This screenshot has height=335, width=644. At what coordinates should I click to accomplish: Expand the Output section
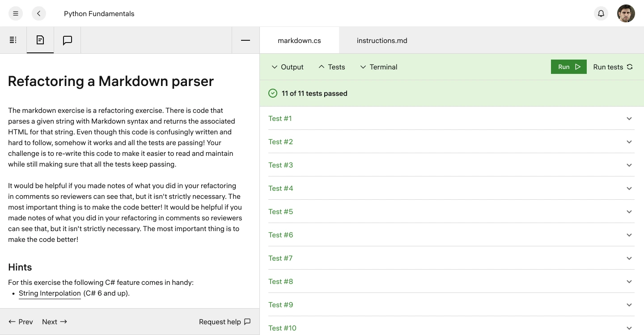(288, 67)
